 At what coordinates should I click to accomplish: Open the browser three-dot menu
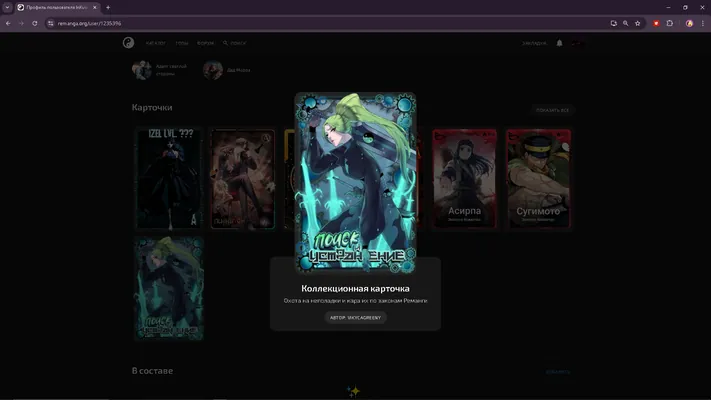click(x=703, y=23)
